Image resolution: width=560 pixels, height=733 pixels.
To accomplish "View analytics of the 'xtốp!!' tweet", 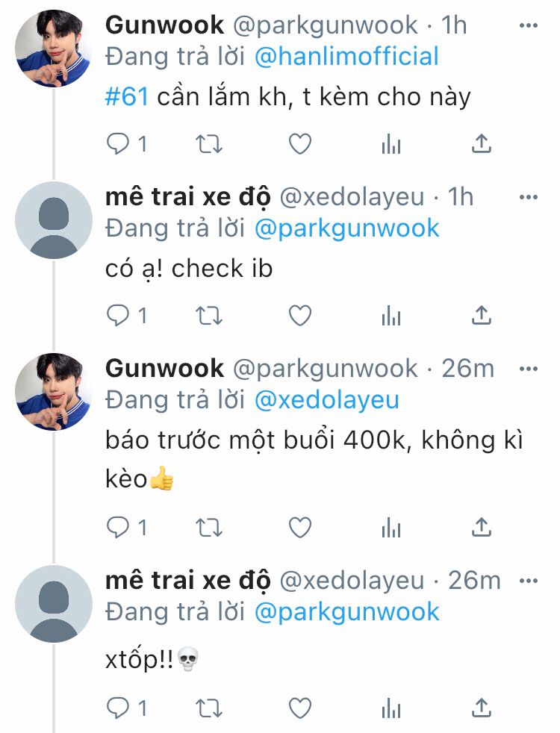I will coord(391,708).
